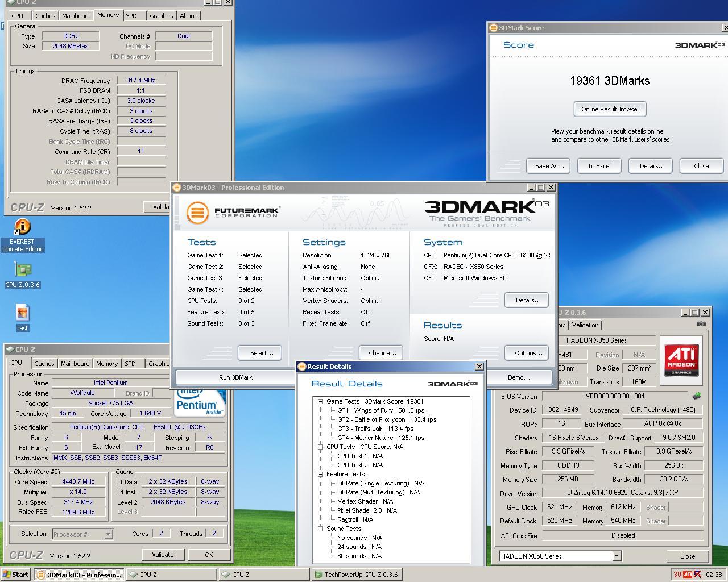Open the About tab in top CPU-Z window

188,16
